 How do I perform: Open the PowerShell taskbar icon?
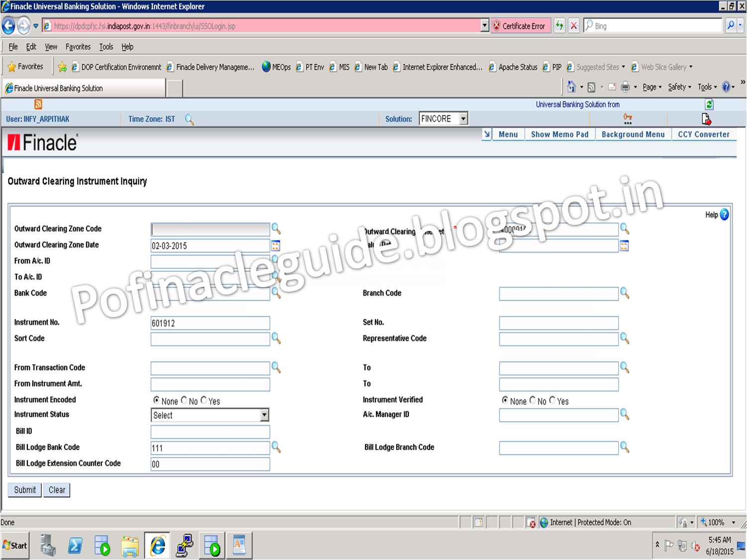point(75,546)
